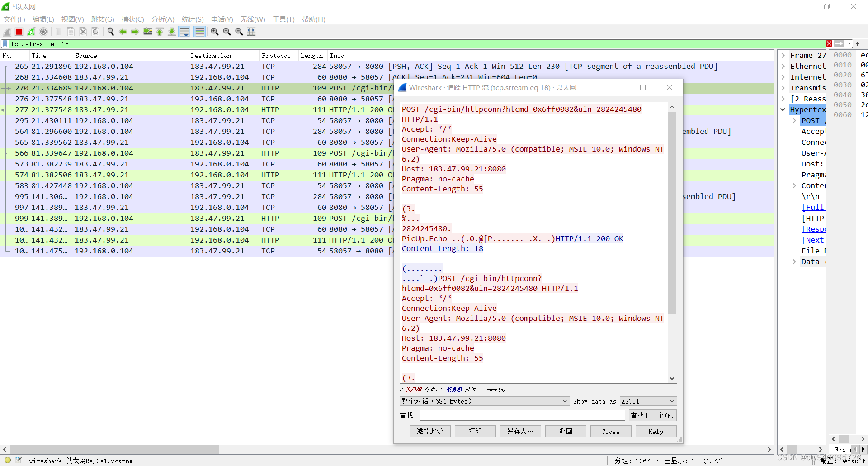Open the 编辑(E) menu
Screen dimensions: 868x466
43,19
